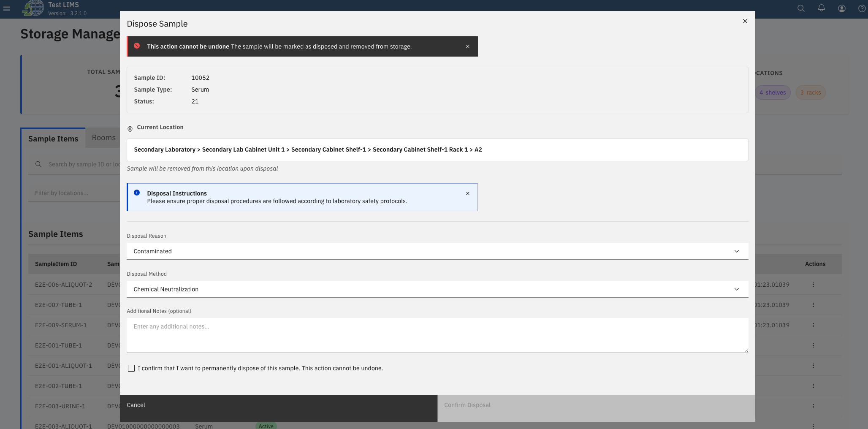Click the Test LIMS globe logo

33,8
